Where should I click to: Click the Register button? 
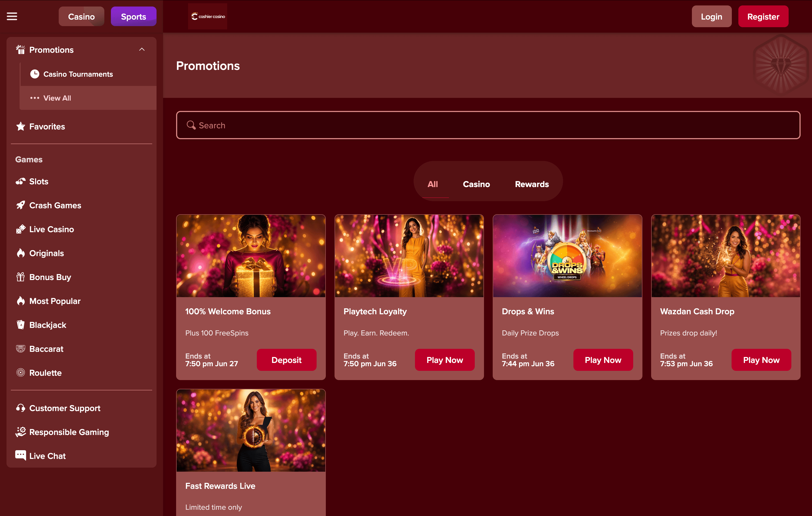pos(763,17)
